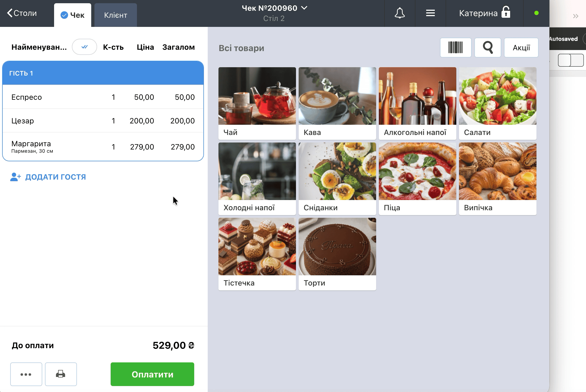Click the Autosaved label in background window
The height and width of the screenshot is (392, 586).
563,39
